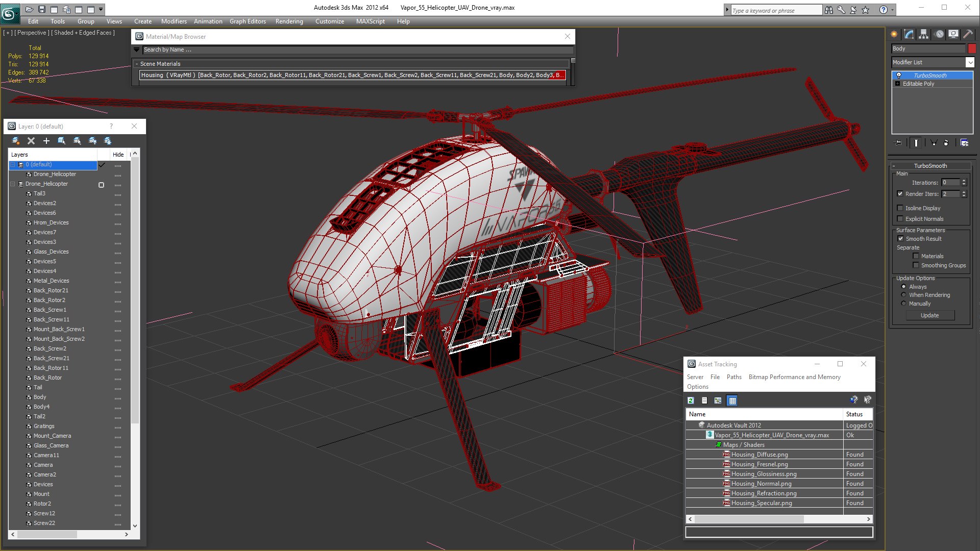Collapse the 0 (default) layer tree node
Viewport: 980px width, 551px height.
point(13,165)
